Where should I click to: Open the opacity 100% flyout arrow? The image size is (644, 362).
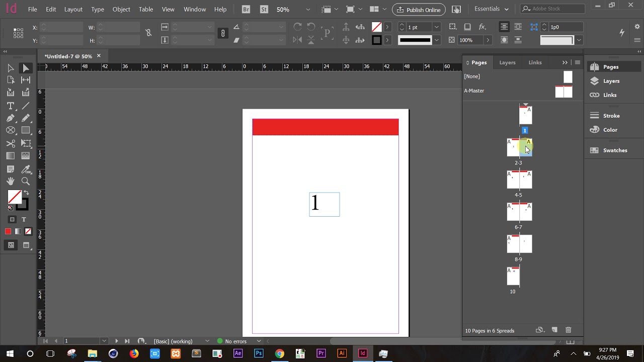tap(488, 40)
